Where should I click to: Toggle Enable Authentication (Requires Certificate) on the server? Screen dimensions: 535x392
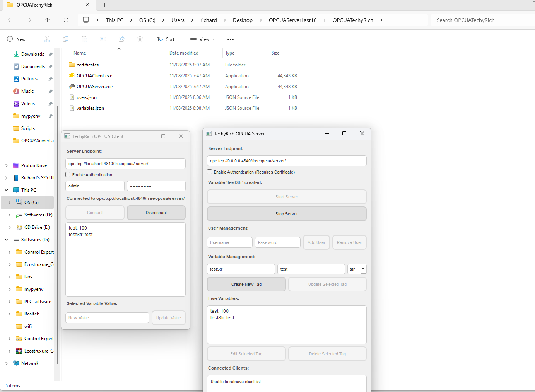click(x=210, y=172)
